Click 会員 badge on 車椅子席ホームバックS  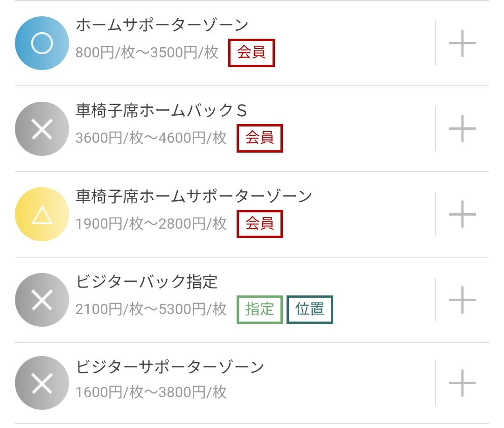coord(260,138)
